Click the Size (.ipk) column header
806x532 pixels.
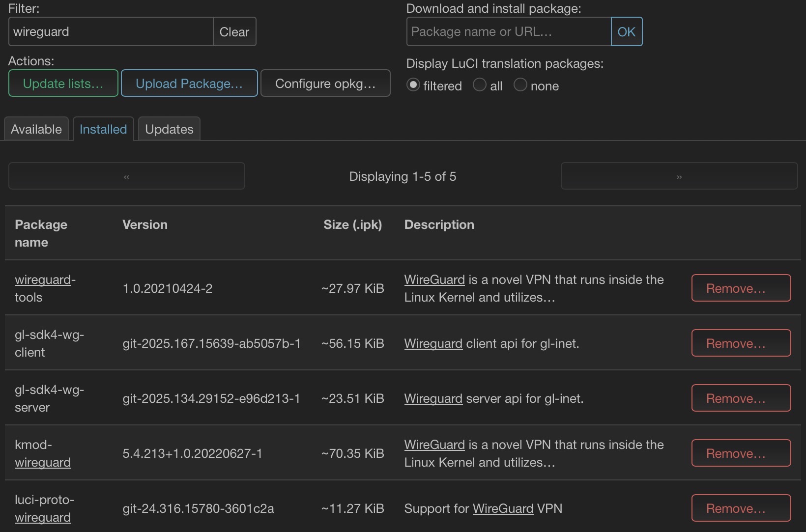tap(352, 224)
